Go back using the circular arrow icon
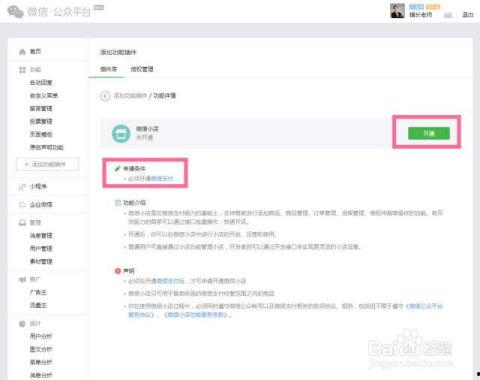This screenshot has width=480, height=380. [x=105, y=96]
